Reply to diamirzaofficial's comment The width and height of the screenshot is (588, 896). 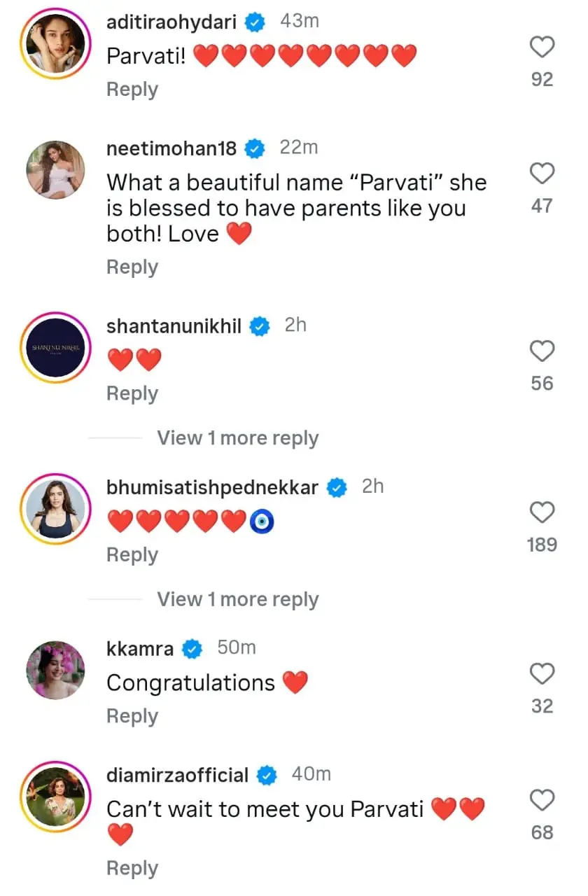click(x=132, y=869)
